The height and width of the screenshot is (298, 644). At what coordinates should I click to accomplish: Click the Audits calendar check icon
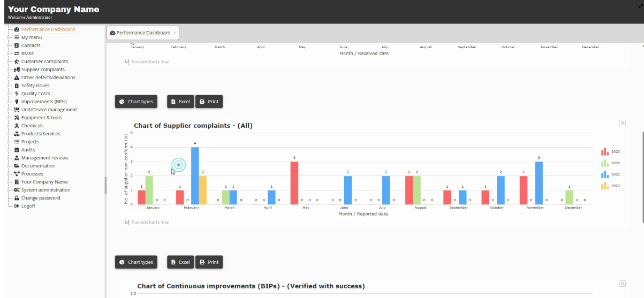coord(17,150)
